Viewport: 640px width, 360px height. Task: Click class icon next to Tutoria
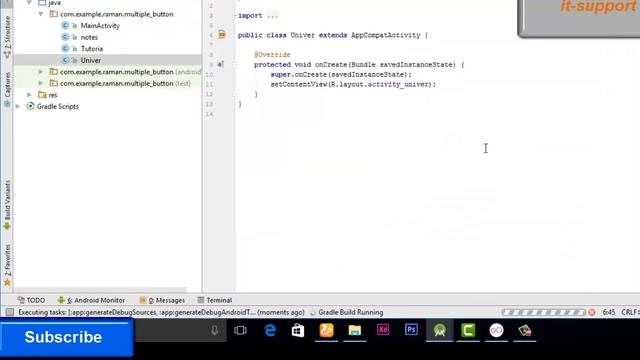click(x=65, y=48)
